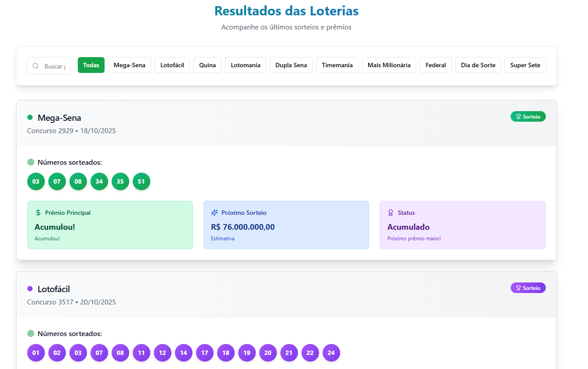Click the Mega-Sena Sorteio badge
The image size is (588, 369).
pos(528,116)
